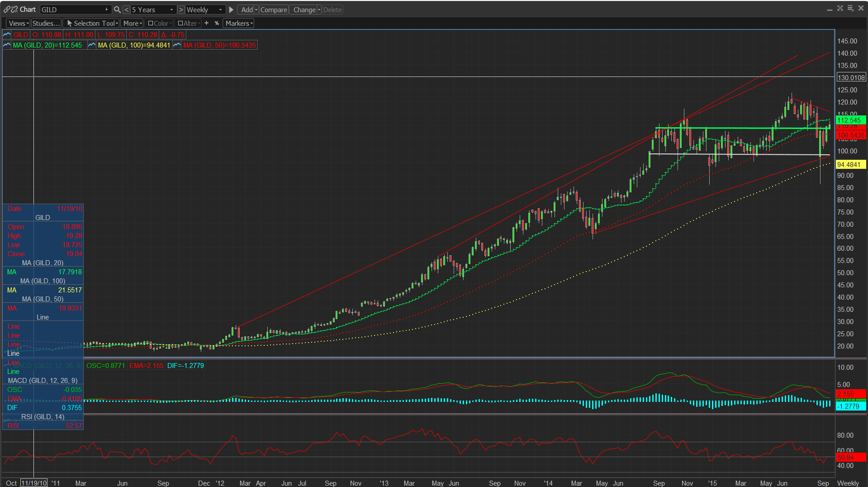Open the Markers menu
Viewport: 868px width, 487px height.
click(238, 23)
